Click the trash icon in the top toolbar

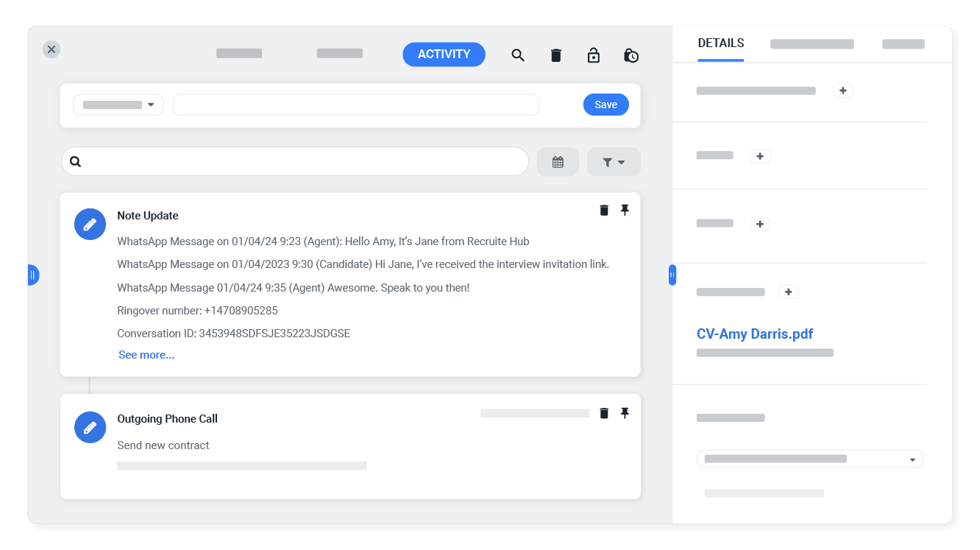(x=555, y=54)
